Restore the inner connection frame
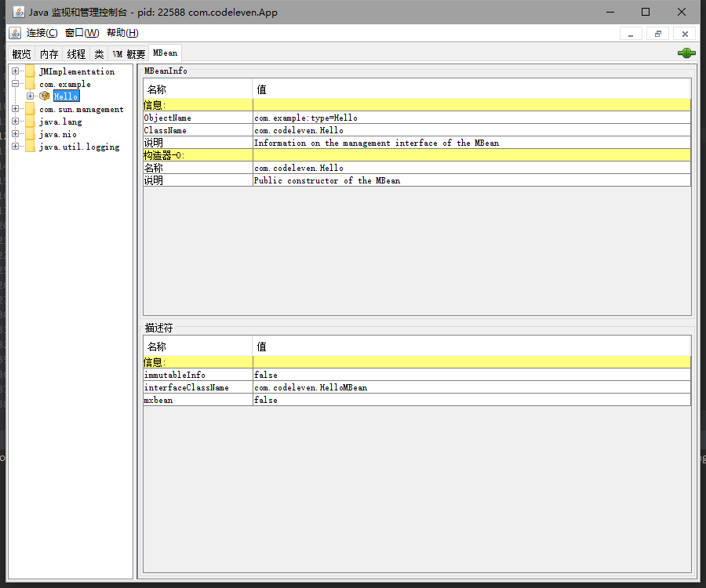This screenshot has height=588, width=706. click(658, 34)
